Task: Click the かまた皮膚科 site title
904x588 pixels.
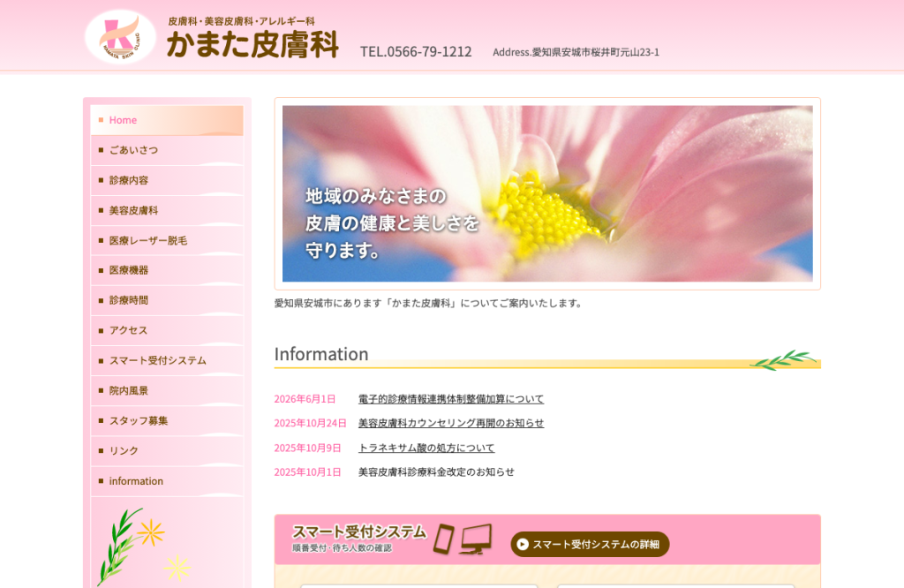Action: click(252, 44)
